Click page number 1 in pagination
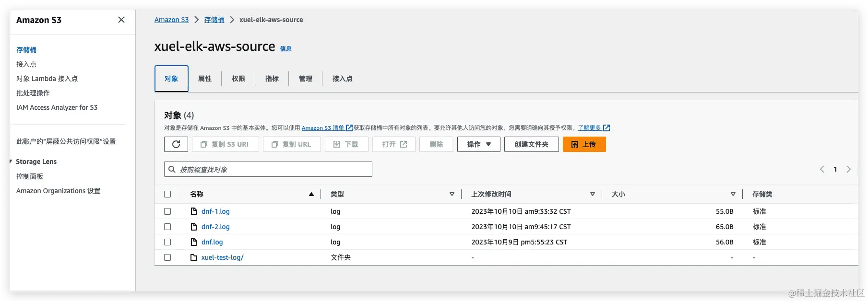868x301 pixels. [x=835, y=169]
